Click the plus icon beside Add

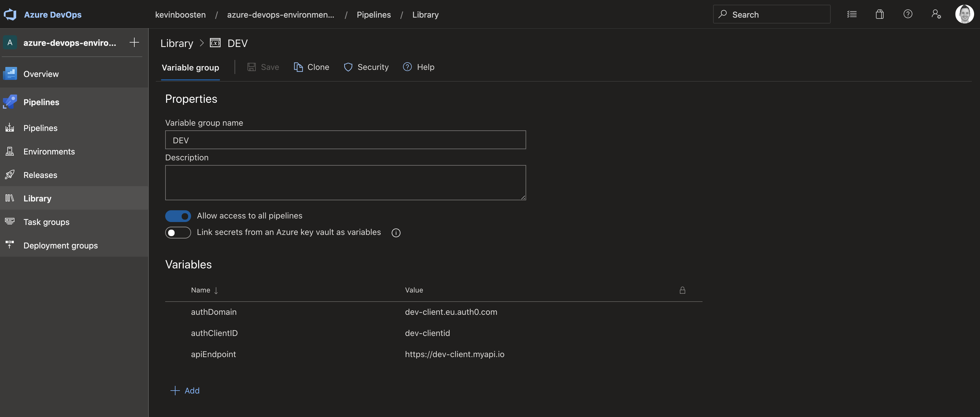click(x=175, y=390)
